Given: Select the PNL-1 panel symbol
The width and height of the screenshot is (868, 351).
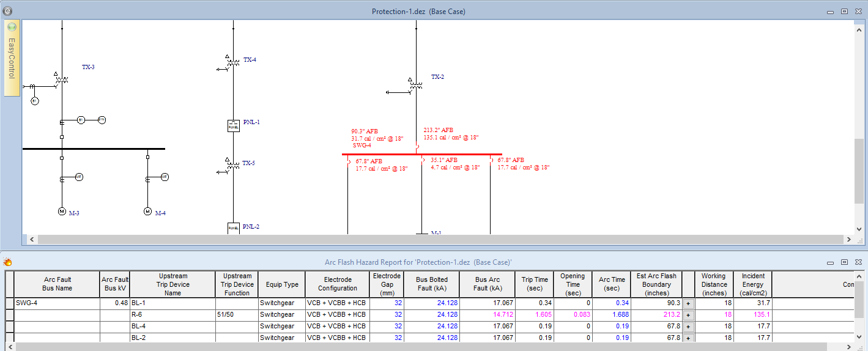Looking at the screenshot, I should coord(233,125).
